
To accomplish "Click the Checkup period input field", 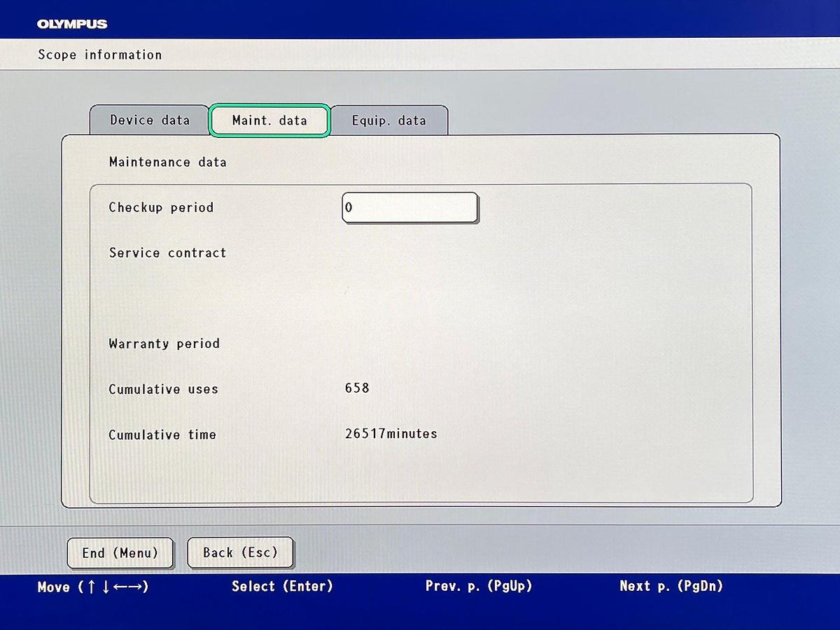I will (x=409, y=208).
